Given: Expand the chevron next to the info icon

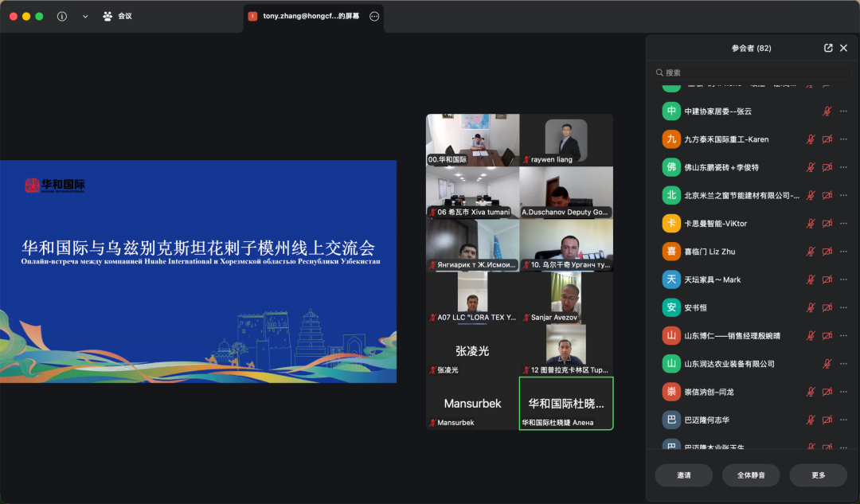Looking at the screenshot, I should pyautogui.click(x=85, y=17).
